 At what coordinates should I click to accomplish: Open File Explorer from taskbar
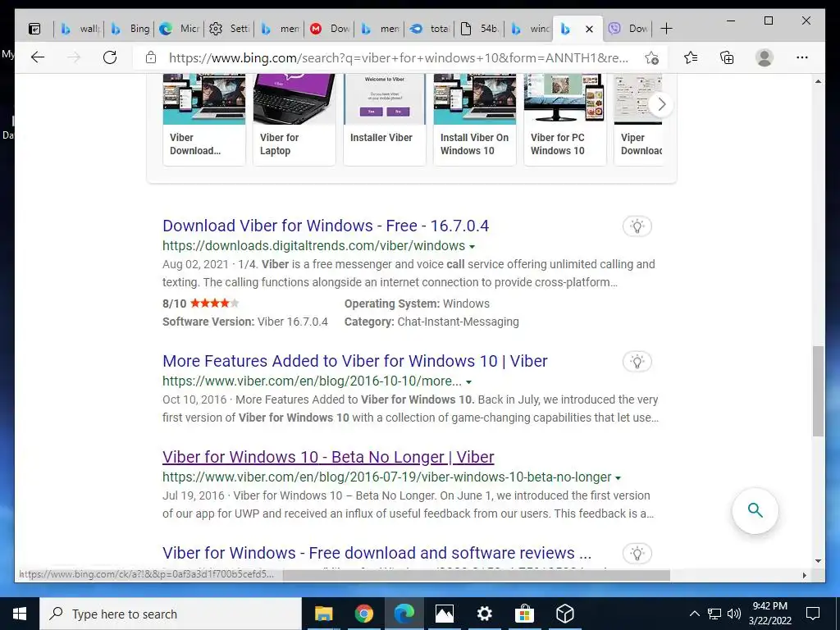click(x=323, y=614)
